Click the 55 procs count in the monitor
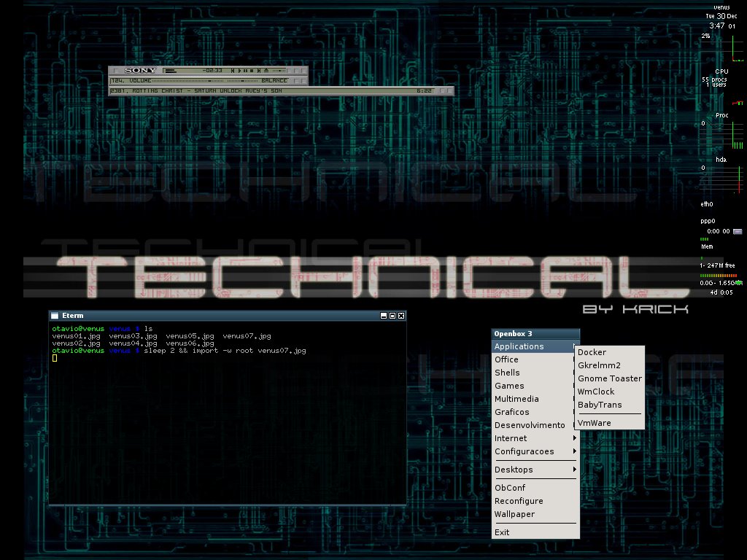This screenshot has height=560, width=747. (x=714, y=79)
